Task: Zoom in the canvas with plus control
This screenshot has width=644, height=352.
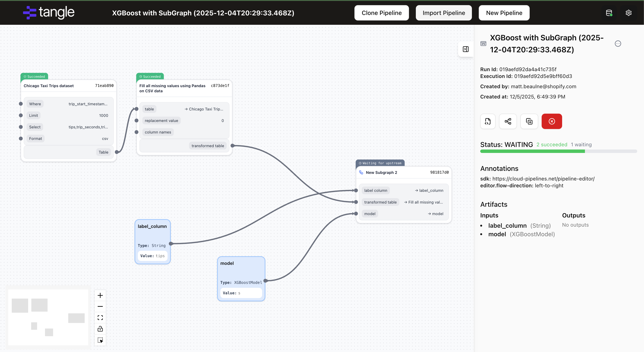Action: coord(100,295)
